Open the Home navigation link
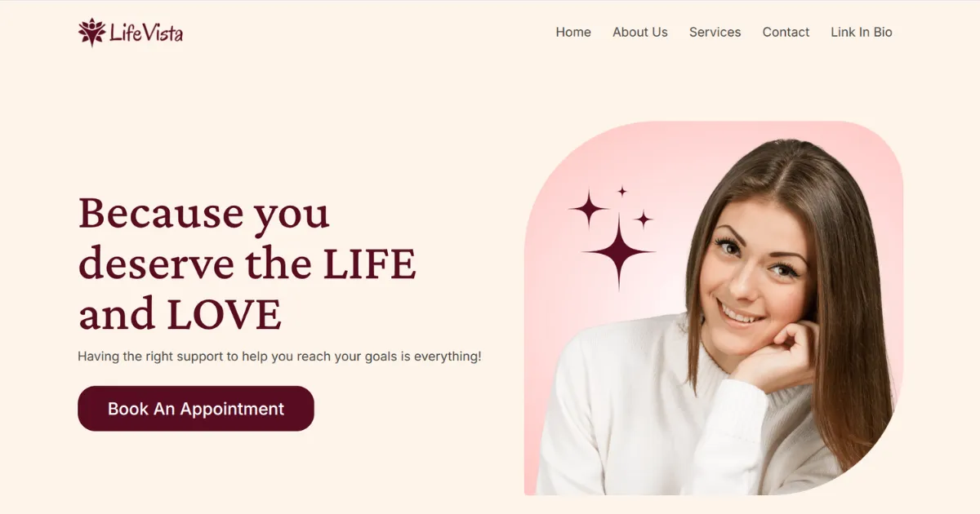The width and height of the screenshot is (980, 514). tap(573, 33)
